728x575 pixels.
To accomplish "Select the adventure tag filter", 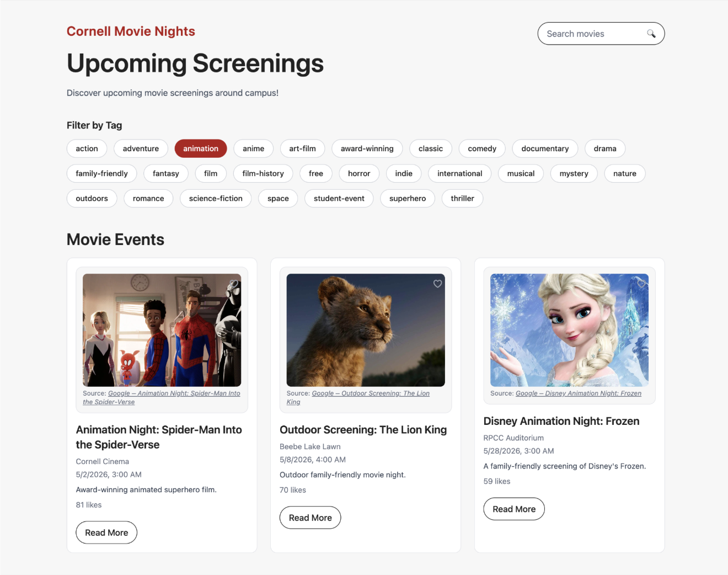I will [141, 148].
